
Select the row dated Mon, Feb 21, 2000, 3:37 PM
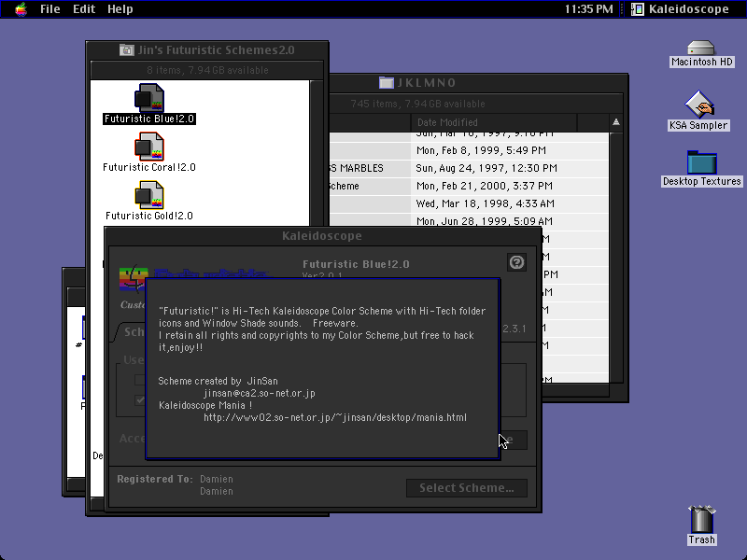pyautogui.click(x=469, y=186)
